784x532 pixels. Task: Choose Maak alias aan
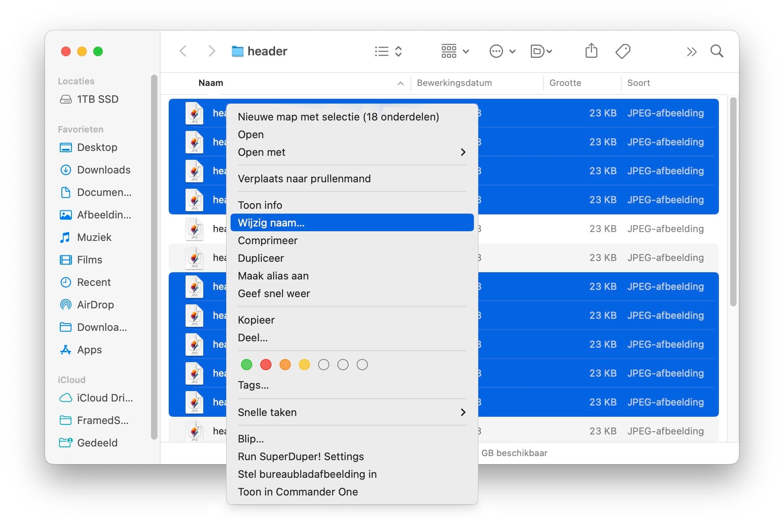tap(352, 276)
